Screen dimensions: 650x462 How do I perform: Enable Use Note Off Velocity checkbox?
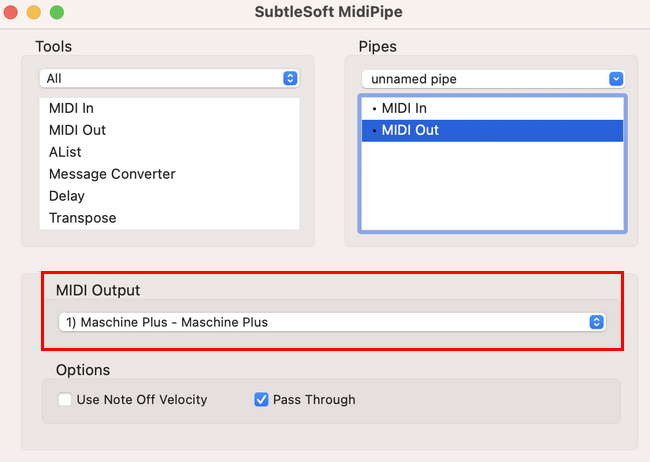(65, 400)
